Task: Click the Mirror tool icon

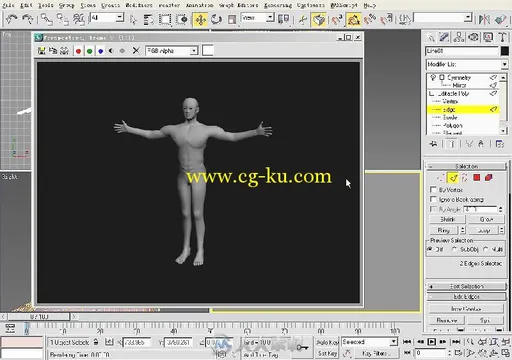Action: click(x=484, y=19)
